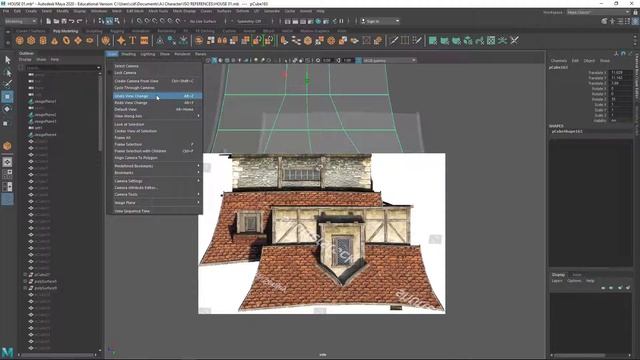640x360 pixels.
Task: Click New Scene icon in status line
Action: [48, 21]
